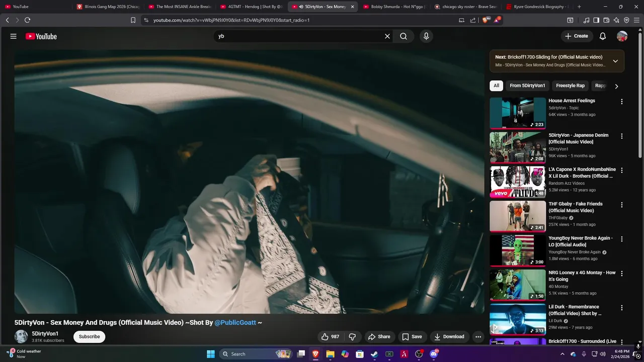Open more actions ellipsis under video
The image size is (644, 362).
click(478, 337)
